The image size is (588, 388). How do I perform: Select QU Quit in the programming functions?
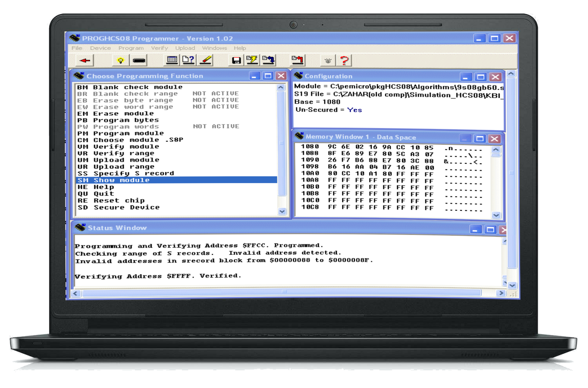(x=102, y=193)
